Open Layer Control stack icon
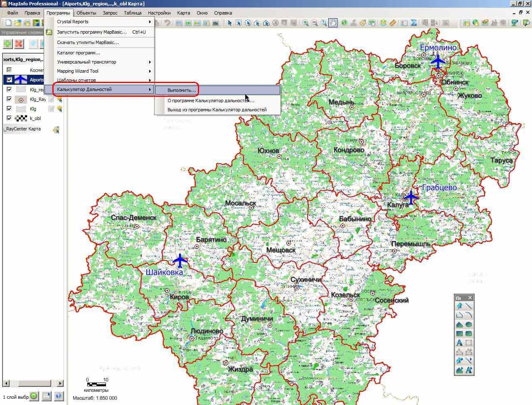The image size is (532, 405). click(x=383, y=23)
